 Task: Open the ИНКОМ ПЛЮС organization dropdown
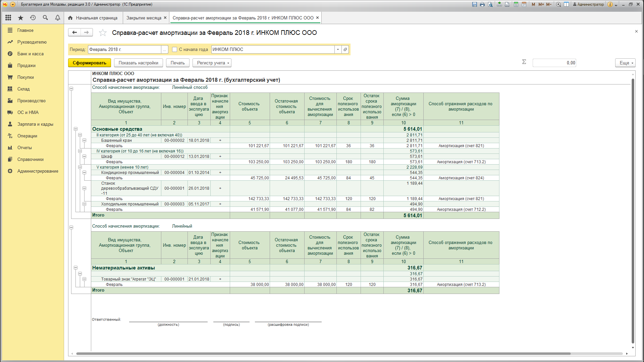338,50
